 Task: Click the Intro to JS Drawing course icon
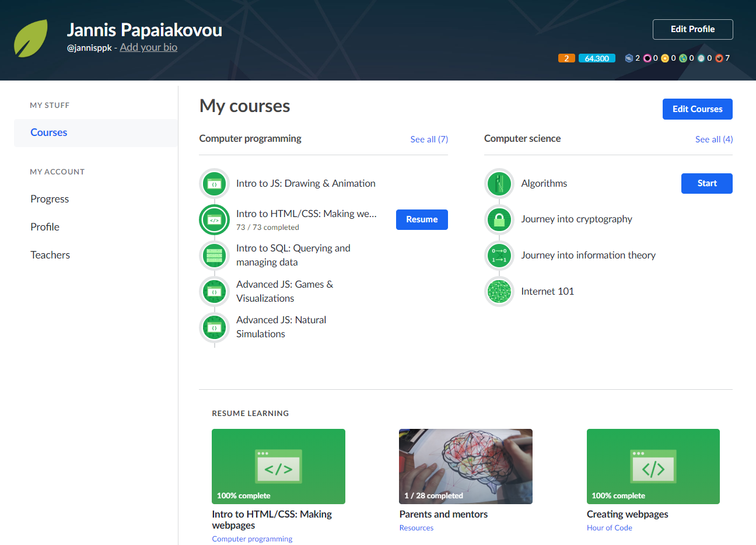[x=214, y=184]
